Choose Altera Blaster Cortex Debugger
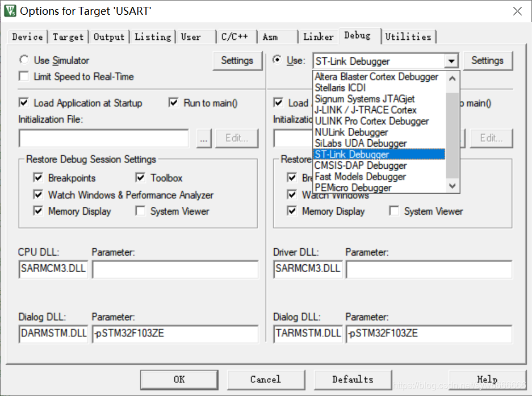Viewport: 532px width, 396px height. (x=379, y=77)
